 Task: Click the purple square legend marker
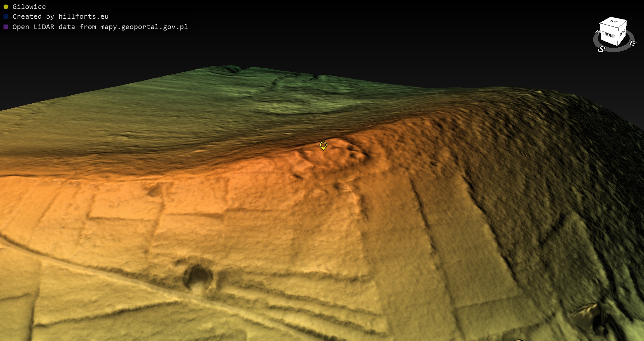(6, 27)
